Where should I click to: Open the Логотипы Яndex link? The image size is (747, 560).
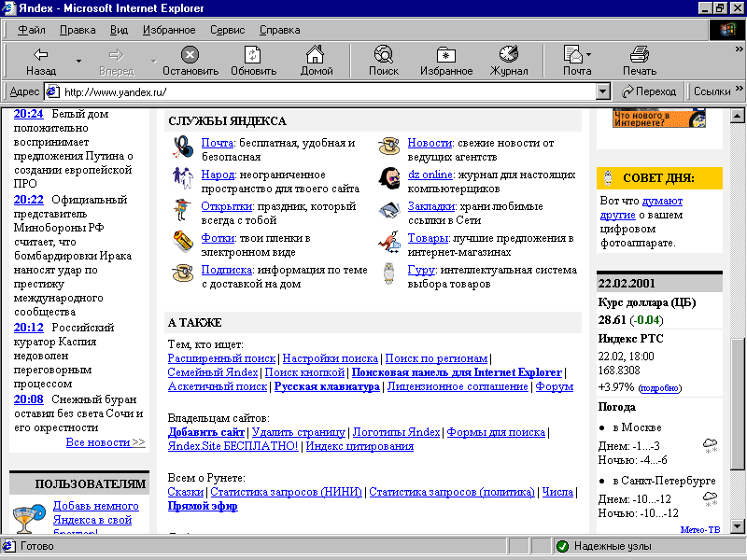tap(396, 432)
